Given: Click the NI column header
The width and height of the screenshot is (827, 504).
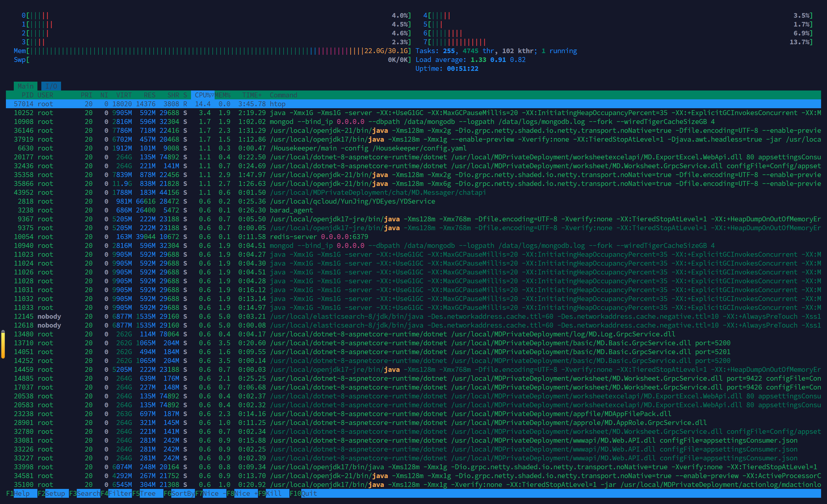Looking at the screenshot, I should coord(104,95).
